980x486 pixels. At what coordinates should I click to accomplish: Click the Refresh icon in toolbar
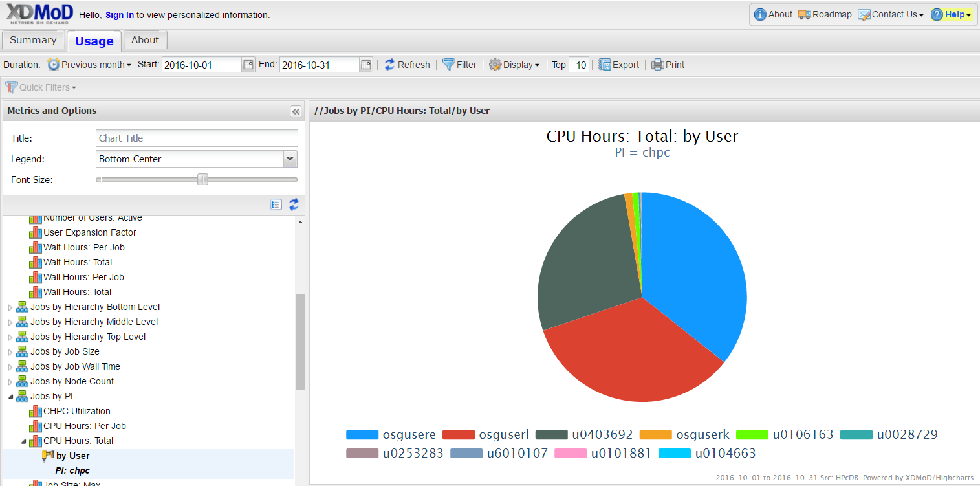pyautogui.click(x=389, y=65)
